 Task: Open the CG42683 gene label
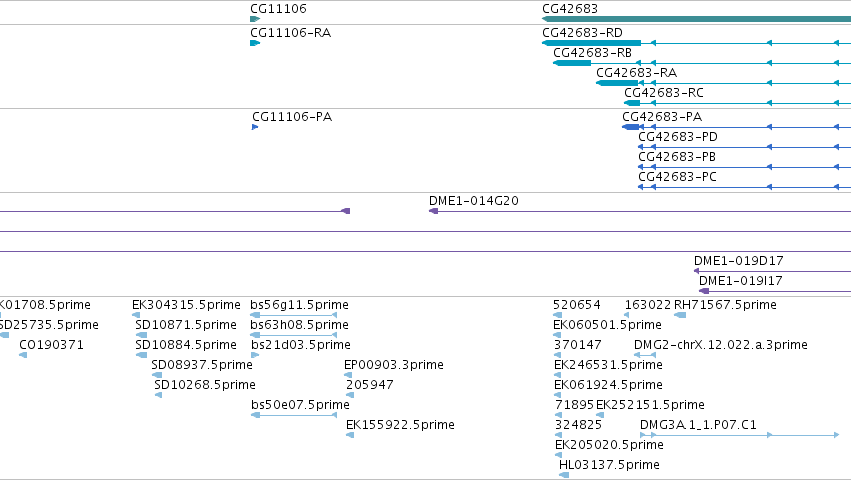tap(570, 9)
